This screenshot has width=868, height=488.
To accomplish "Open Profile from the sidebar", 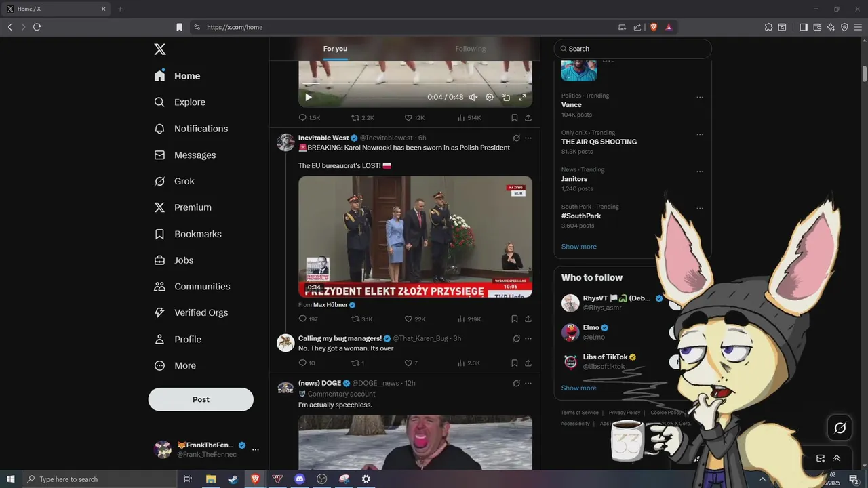I will click(178, 339).
